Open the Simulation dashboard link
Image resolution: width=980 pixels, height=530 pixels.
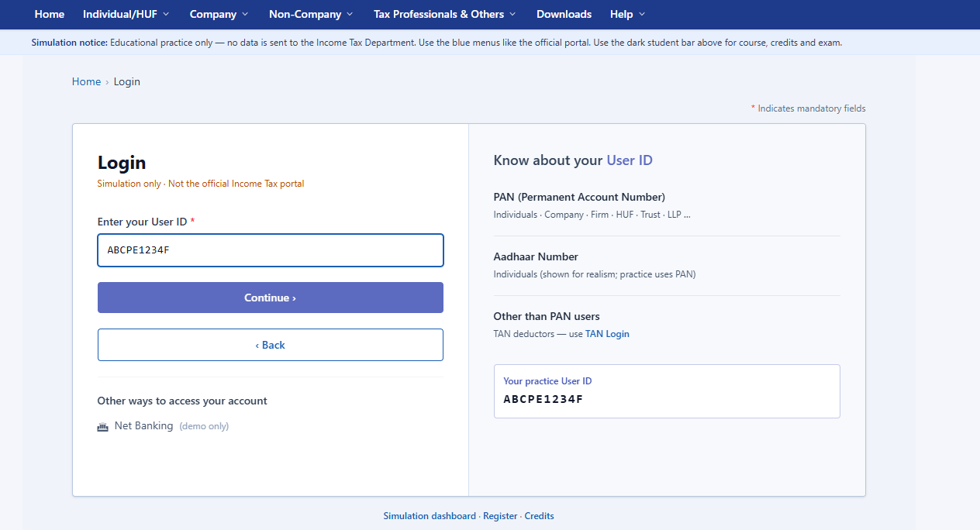430,516
